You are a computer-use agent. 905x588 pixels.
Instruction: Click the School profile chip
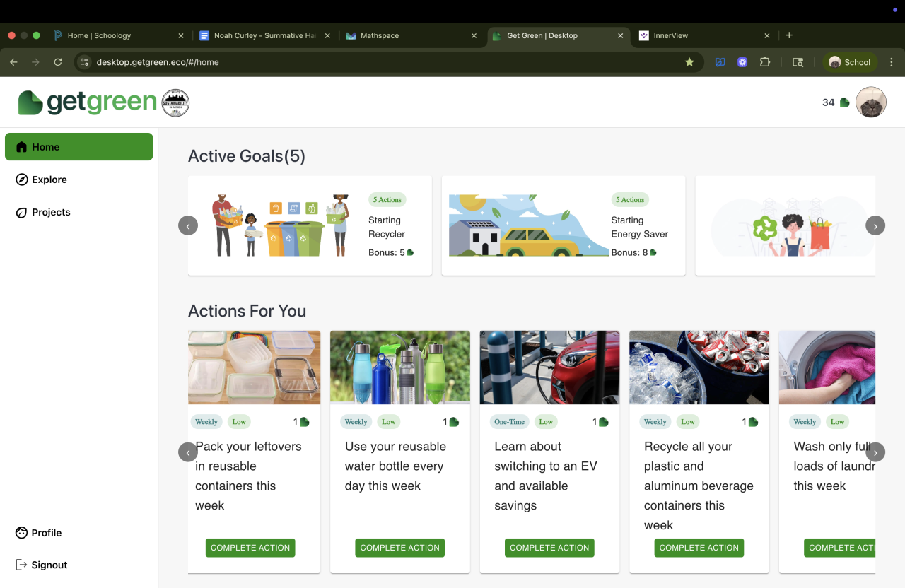(849, 62)
